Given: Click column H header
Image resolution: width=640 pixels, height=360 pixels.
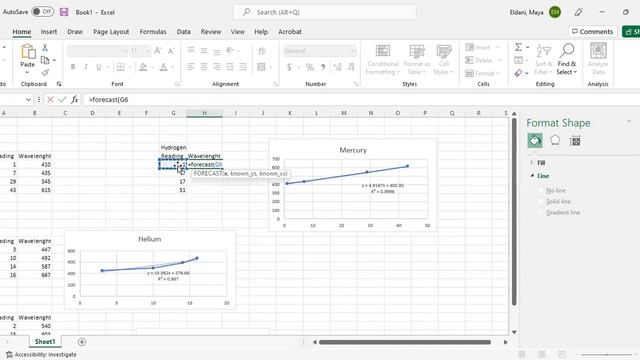Looking at the screenshot, I should [x=204, y=113].
